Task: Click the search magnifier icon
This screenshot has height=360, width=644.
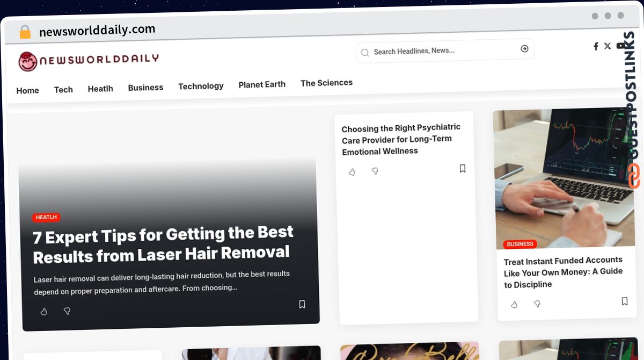Action: click(365, 53)
